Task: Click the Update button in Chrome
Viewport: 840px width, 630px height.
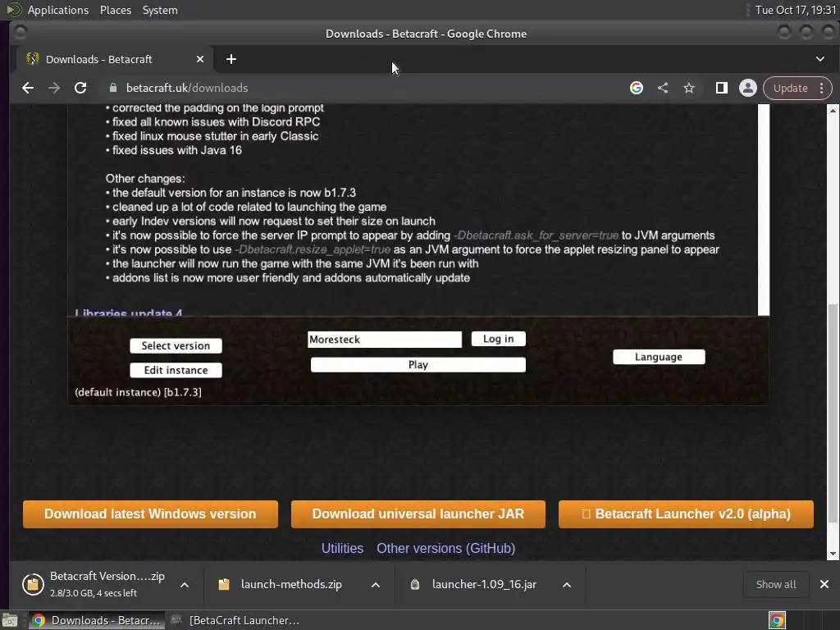Action: tap(790, 89)
